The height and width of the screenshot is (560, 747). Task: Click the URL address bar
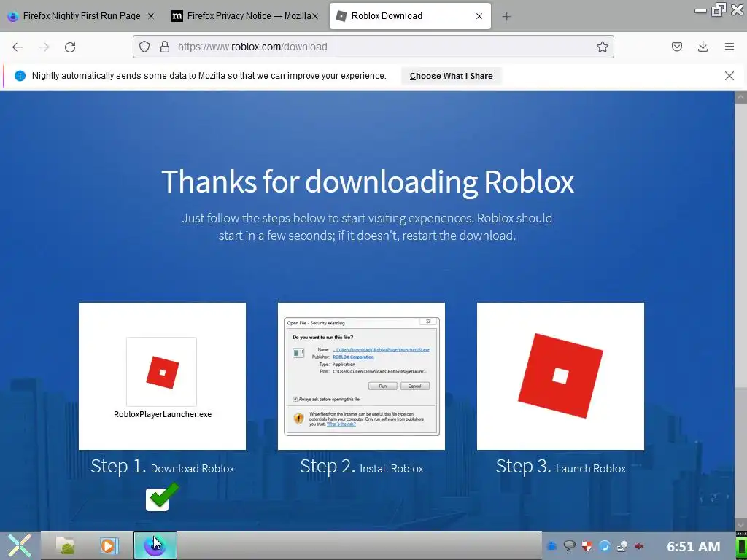(x=373, y=47)
